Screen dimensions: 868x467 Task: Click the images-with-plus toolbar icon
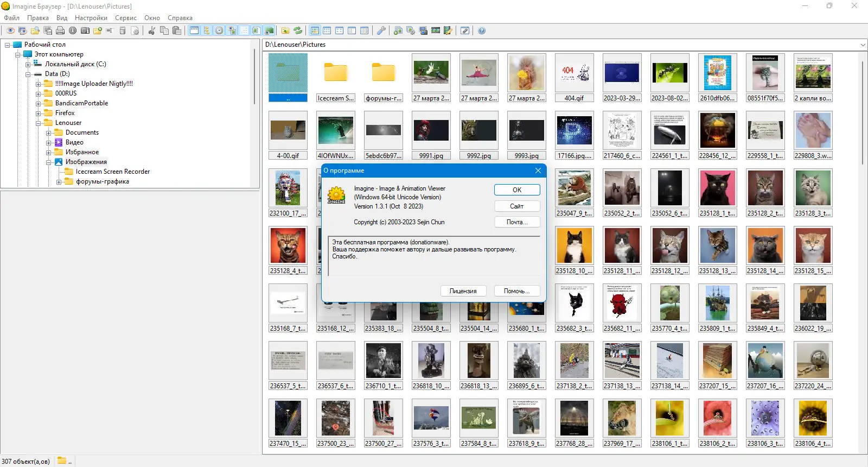(x=398, y=30)
